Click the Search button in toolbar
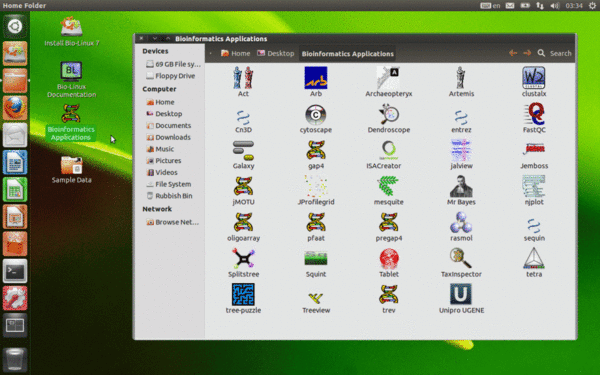Image resolution: width=600 pixels, height=375 pixels. pyautogui.click(x=554, y=53)
